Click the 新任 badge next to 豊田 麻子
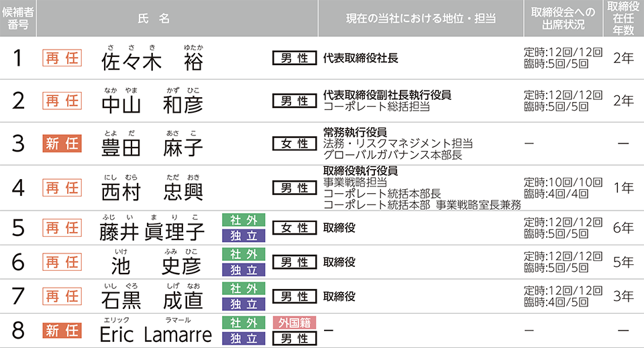This screenshot has height=348, width=644. (x=61, y=143)
